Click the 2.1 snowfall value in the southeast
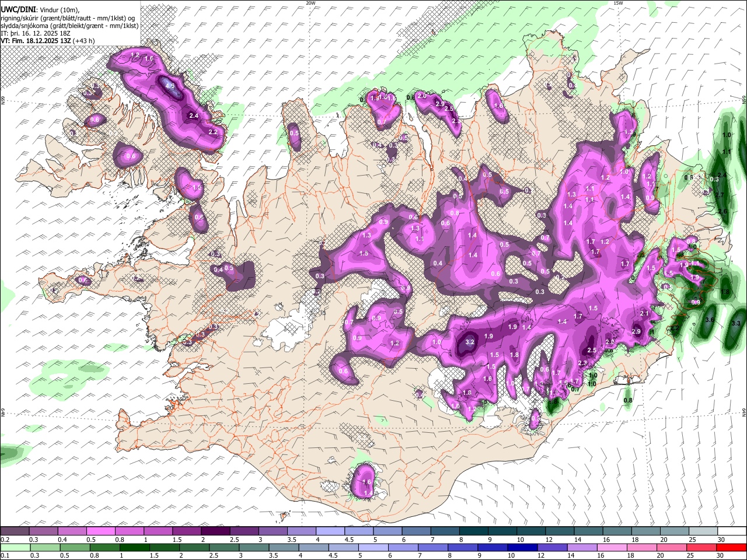 pyautogui.click(x=645, y=313)
